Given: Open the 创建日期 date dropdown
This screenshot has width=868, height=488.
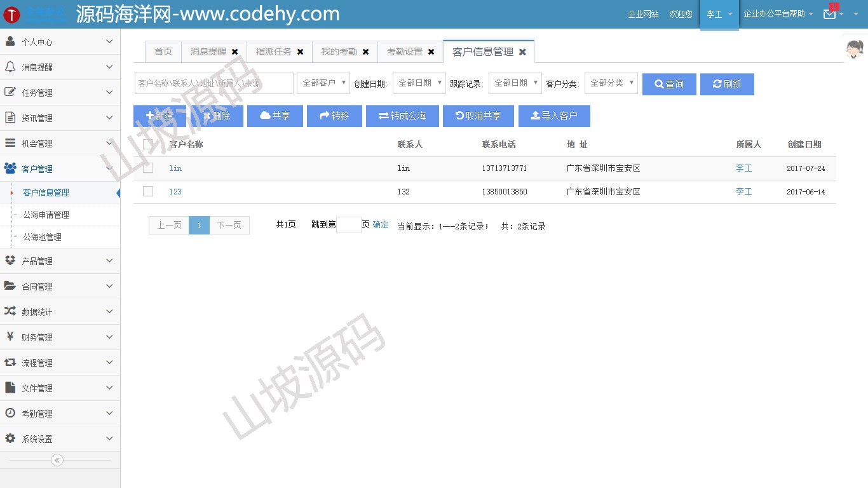Looking at the screenshot, I should coord(419,83).
